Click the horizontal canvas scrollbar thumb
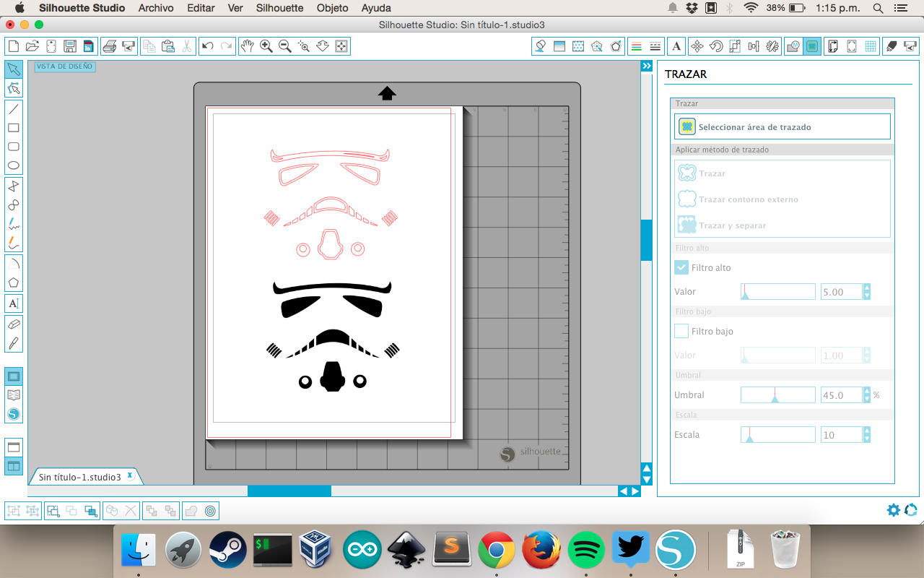 point(289,491)
